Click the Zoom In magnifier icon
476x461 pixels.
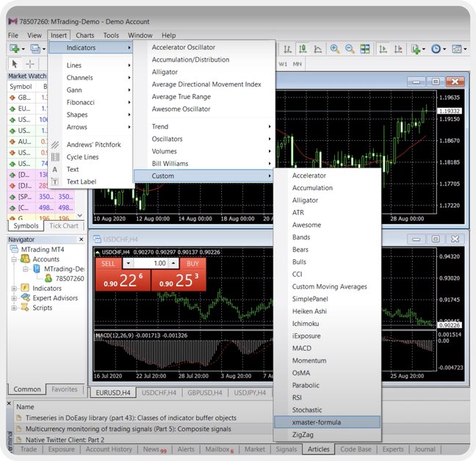pyautogui.click(x=334, y=49)
